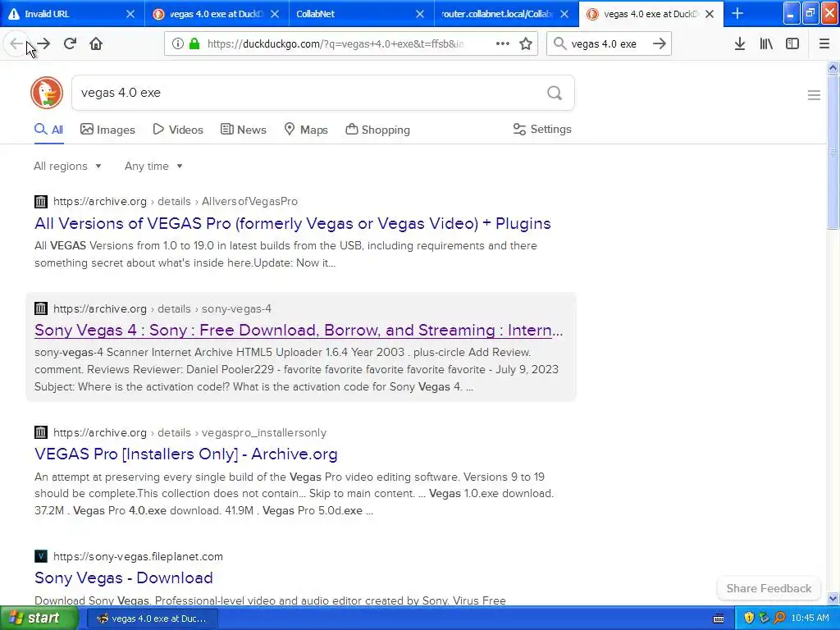Image resolution: width=840 pixels, height=630 pixels.
Task: Reload the current page
Action: tap(70, 44)
